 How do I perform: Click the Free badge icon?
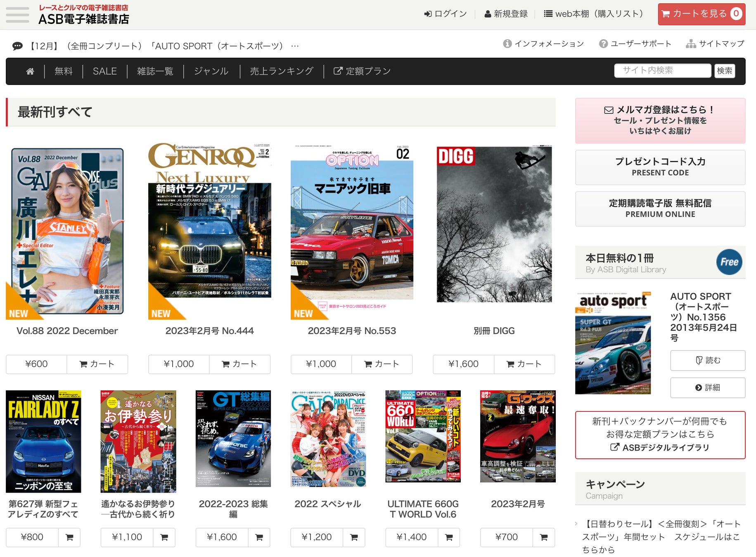729,262
